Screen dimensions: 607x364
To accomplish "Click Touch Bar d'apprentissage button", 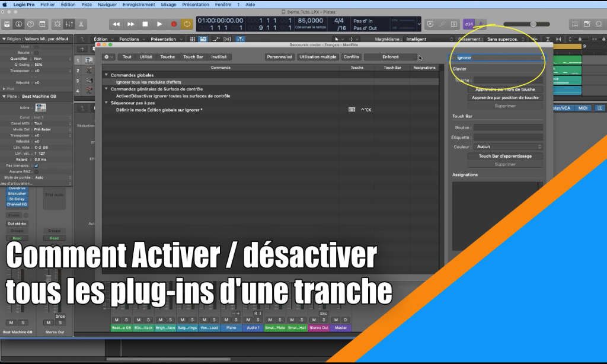I will (x=505, y=156).
